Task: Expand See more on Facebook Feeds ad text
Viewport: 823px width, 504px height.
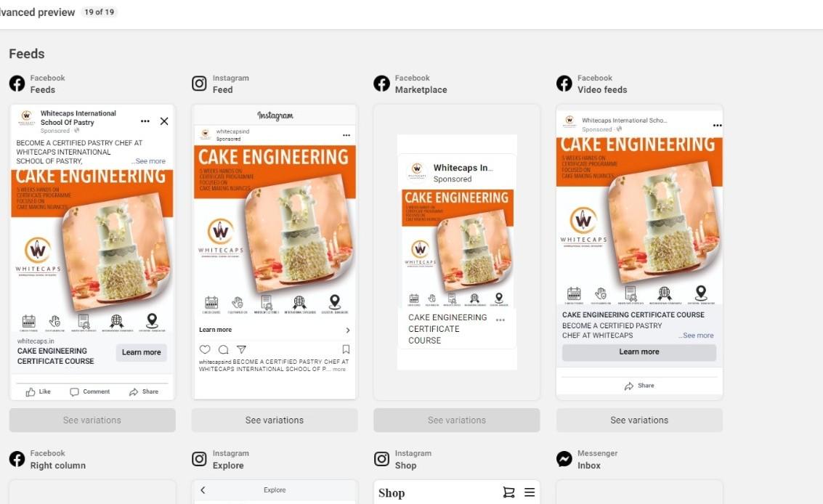Action: pos(149,161)
